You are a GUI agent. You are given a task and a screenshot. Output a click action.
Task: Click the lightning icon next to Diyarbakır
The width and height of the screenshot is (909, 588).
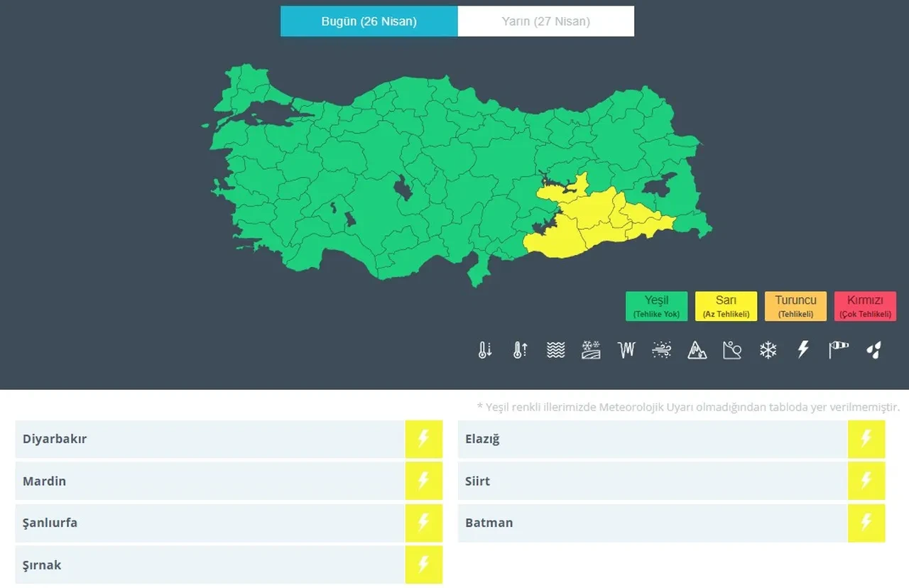tap(424, 439)
